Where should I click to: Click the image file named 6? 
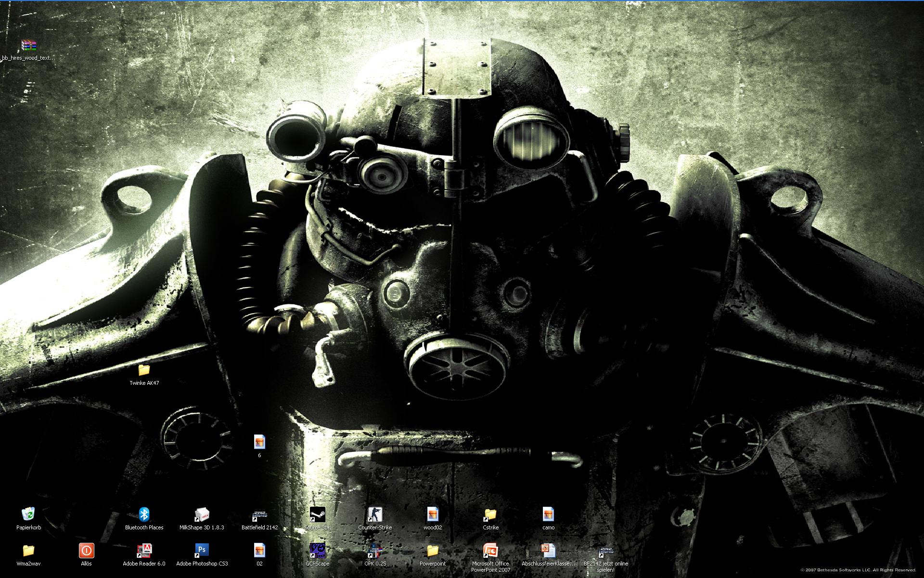coord(259,442)
